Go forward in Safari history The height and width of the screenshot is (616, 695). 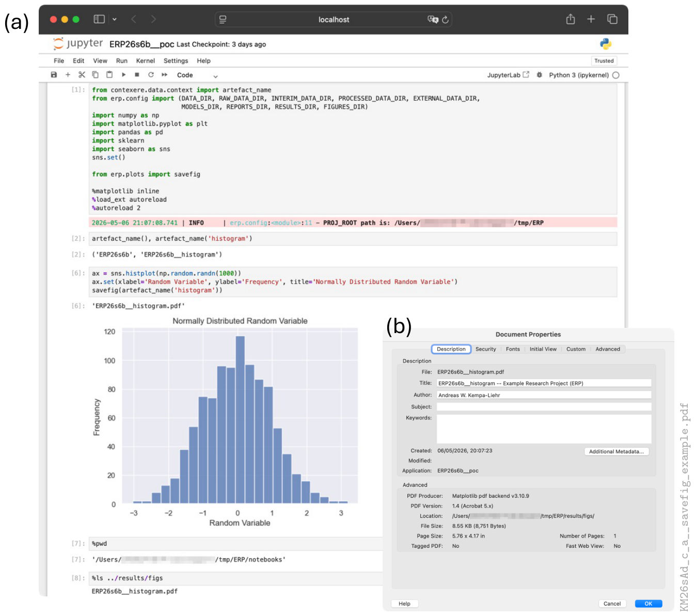153,19
